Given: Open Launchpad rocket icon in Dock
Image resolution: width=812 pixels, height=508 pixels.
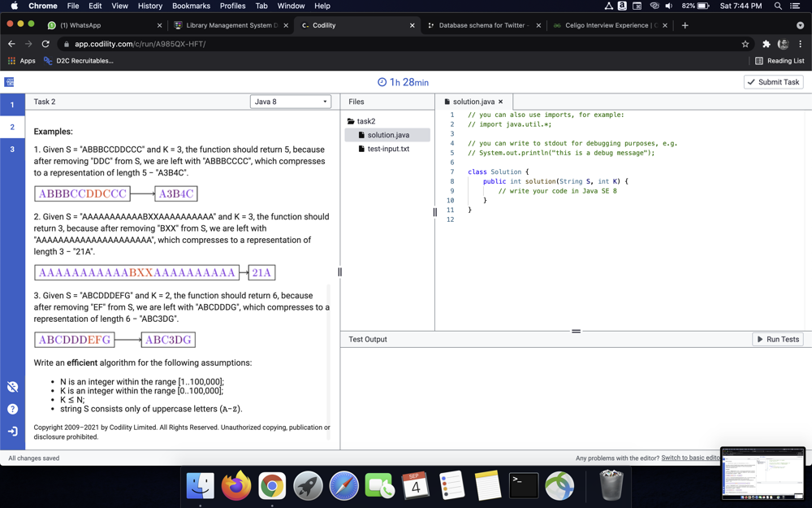Looking at the screenshot, I should [x=308, y=486].
